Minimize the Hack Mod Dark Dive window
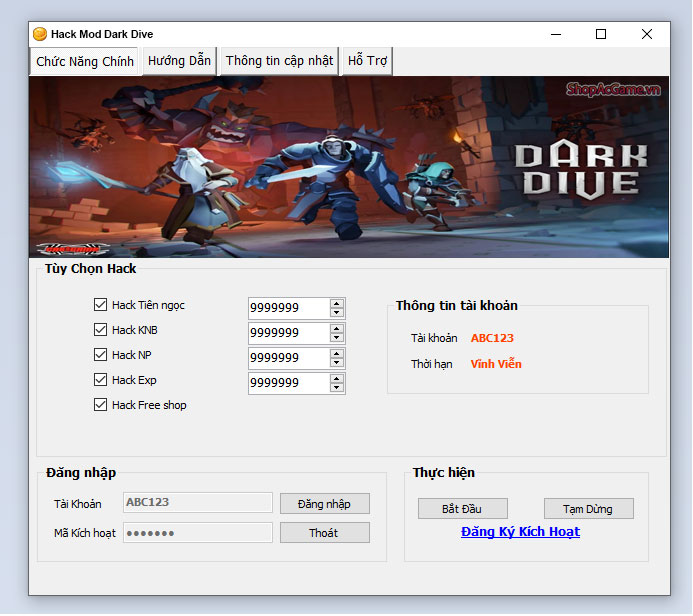Screen dimensions: 693x616 [556, 34]
